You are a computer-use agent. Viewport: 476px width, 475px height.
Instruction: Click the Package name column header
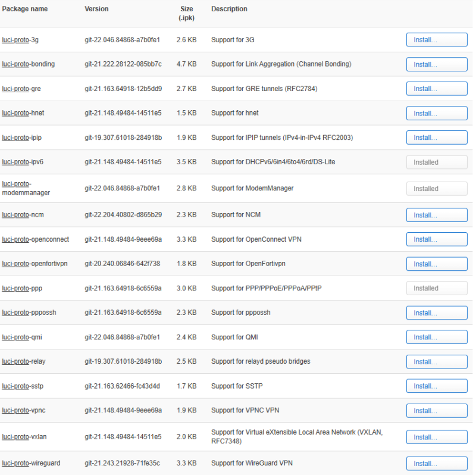25,9
